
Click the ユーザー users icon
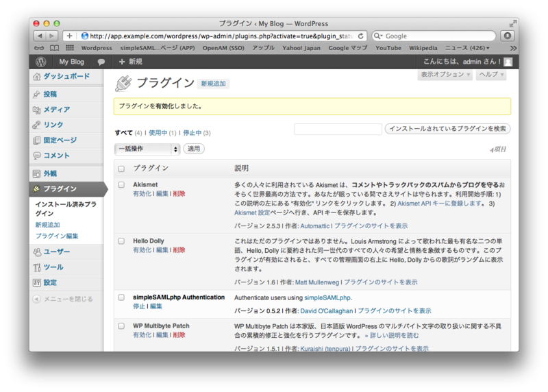pyautogui.click(x=37, y=252)
